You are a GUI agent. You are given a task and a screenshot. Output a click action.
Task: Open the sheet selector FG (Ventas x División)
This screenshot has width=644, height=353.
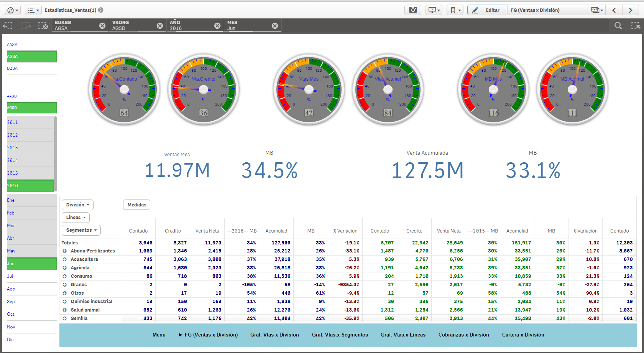point(556,10)
